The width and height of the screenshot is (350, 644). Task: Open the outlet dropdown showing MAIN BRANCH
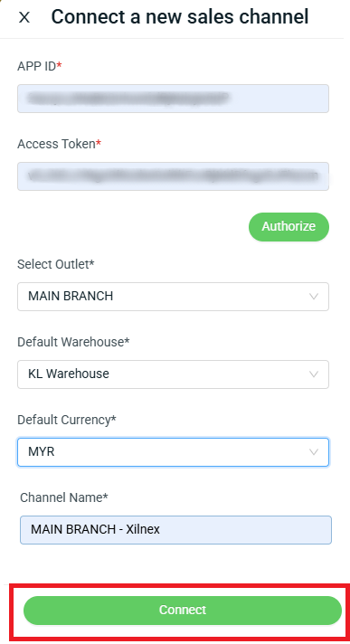(173, 297)
